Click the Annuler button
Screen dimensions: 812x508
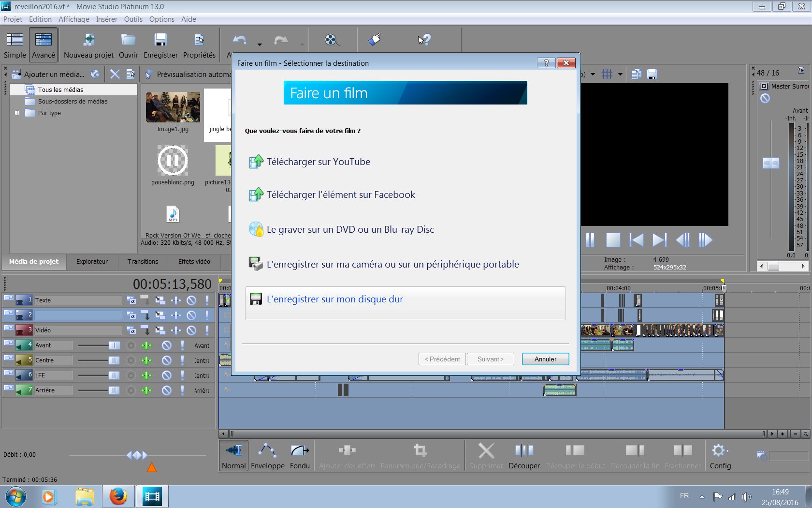(x=545, y=359)
